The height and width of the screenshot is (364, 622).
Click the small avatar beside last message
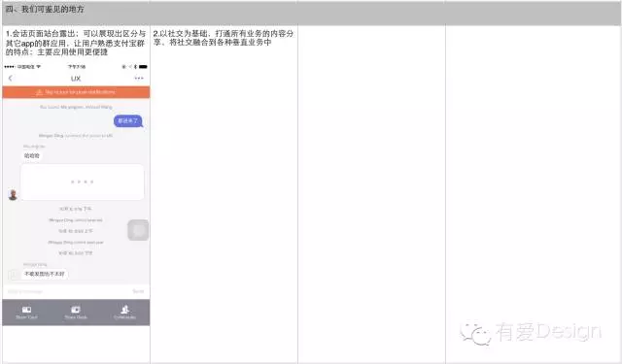coord(14,275)
